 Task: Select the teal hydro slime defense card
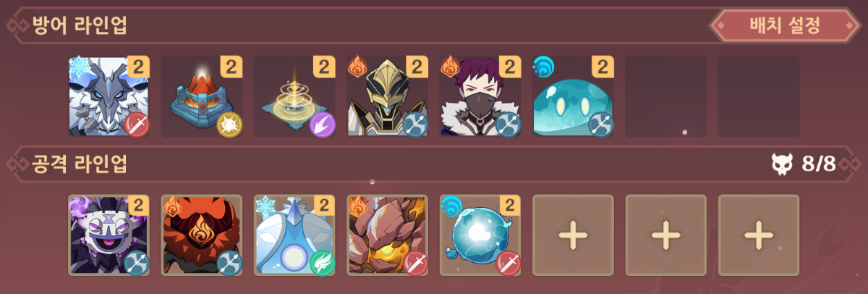coord(572,96)
